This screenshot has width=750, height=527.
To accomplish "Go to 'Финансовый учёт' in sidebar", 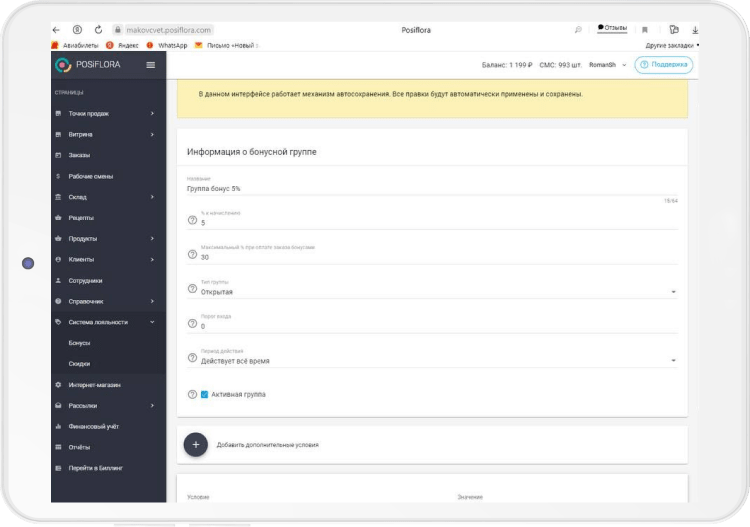I will (94, 426).
